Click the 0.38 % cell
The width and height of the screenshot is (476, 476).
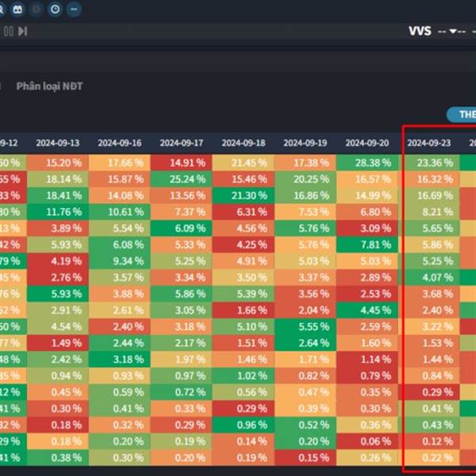click(x=58, y=458)
